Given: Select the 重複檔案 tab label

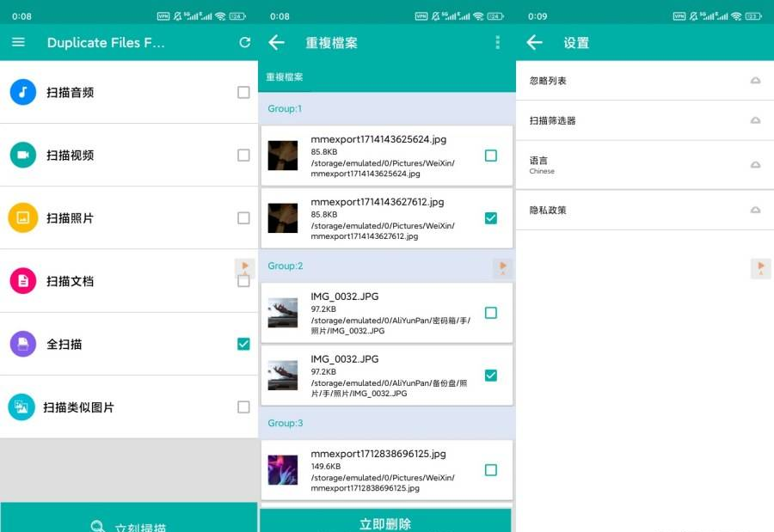Looking at the screenshot, I should point(285,77).
